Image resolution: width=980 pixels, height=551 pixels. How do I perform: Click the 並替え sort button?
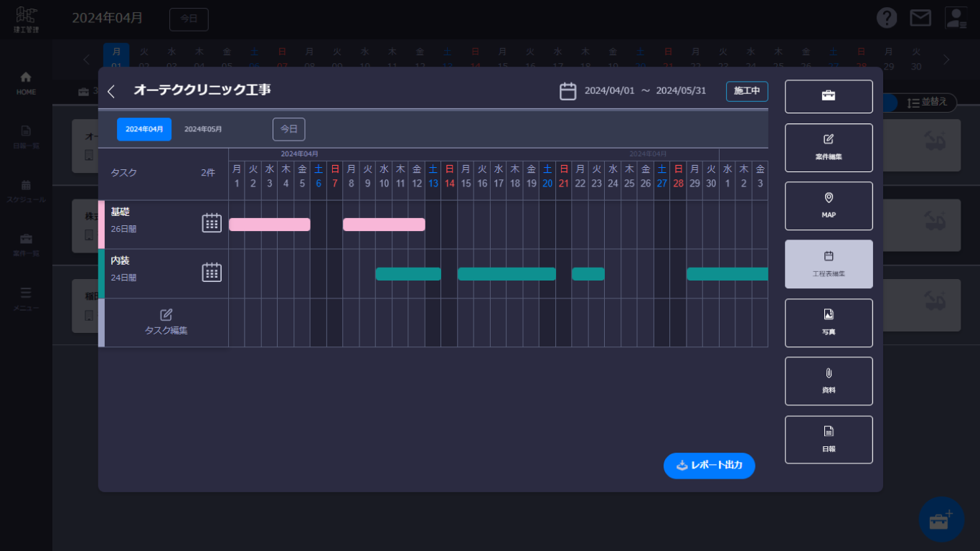coord(928,103)
